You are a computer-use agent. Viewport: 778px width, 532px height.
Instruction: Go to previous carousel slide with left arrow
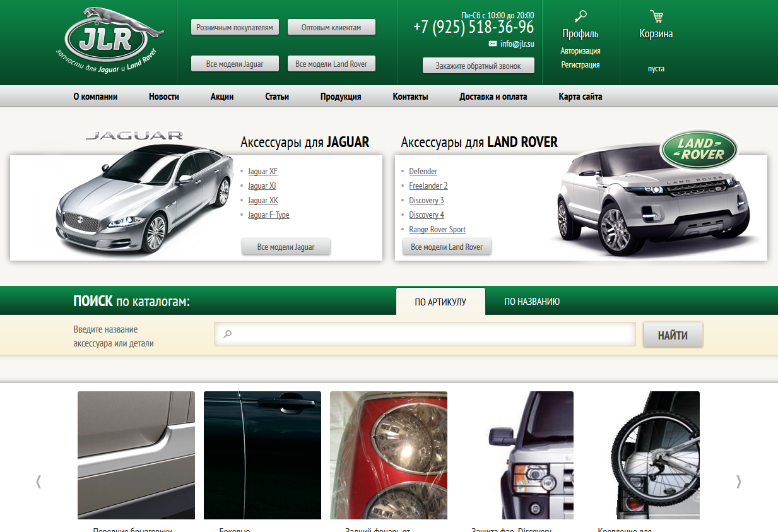pos(38,482)
